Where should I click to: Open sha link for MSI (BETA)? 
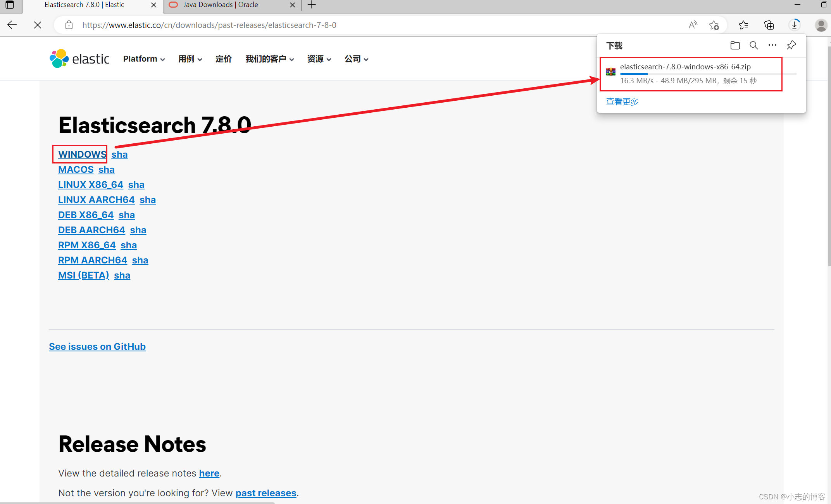click(x=122, y=275)
